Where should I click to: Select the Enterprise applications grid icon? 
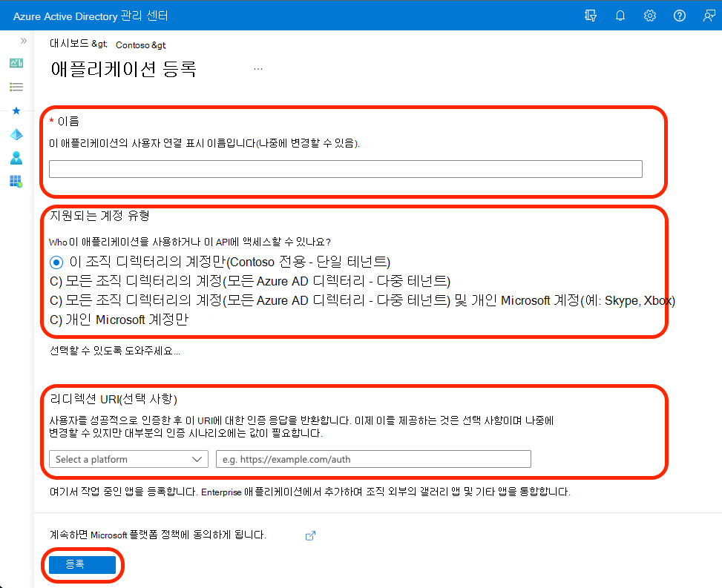pyautogui.click(x=16, y=182)
